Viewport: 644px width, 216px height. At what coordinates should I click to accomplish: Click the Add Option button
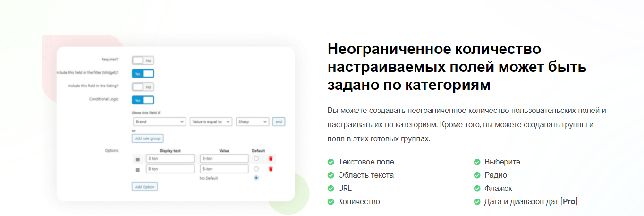[144, 187]
